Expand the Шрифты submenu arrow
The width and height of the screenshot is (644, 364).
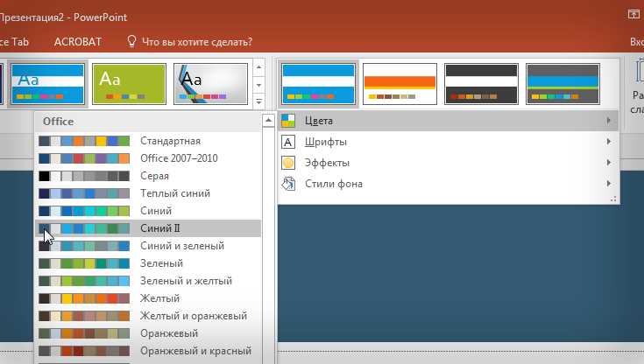[609, 142]
